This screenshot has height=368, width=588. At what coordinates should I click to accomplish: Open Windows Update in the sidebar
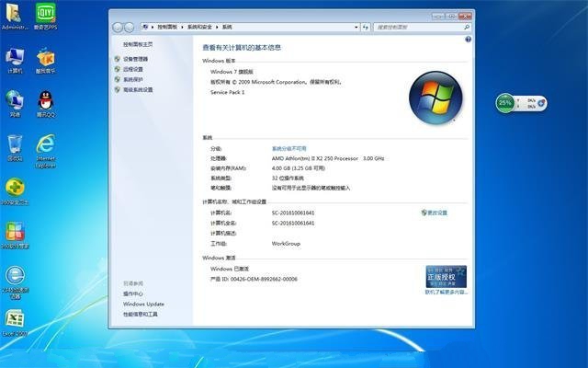pyautogui.click(x=143, y=304)
